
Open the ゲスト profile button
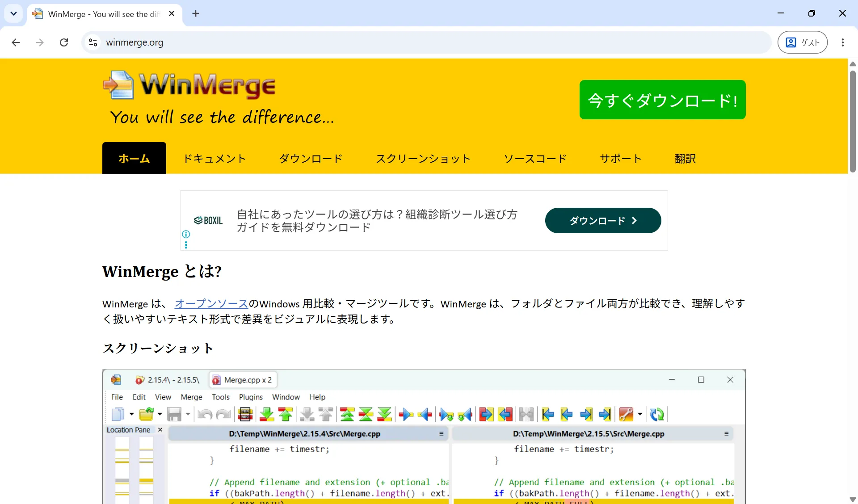[x=803, y=42]
